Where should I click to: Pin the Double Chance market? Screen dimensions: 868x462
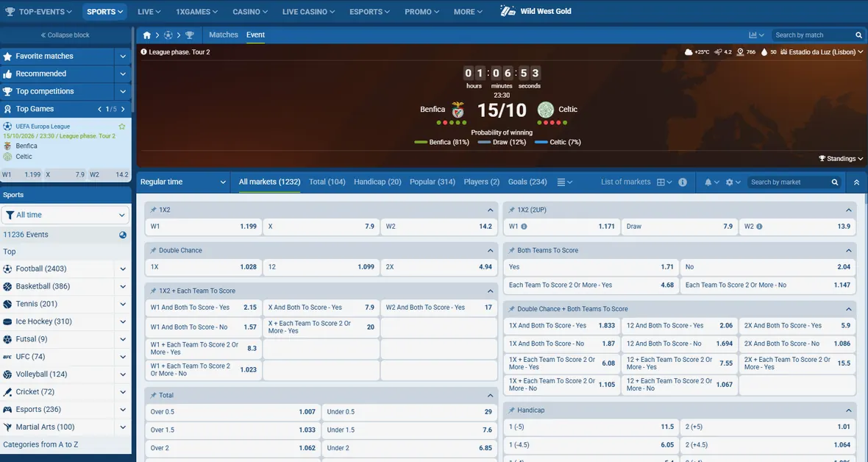153,250
